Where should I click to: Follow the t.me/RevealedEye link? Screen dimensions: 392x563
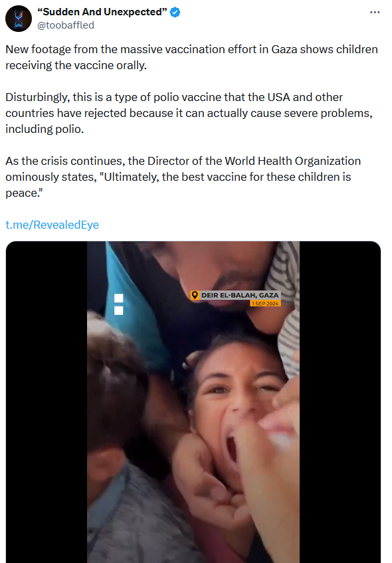click(52, 225)
